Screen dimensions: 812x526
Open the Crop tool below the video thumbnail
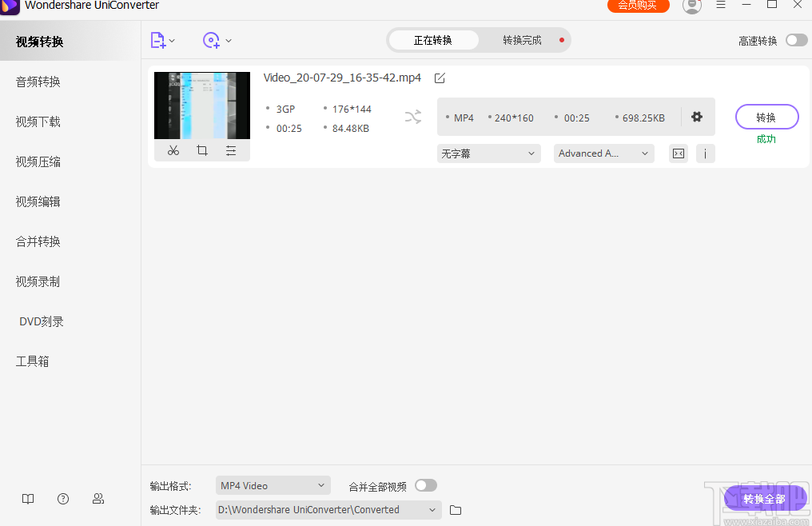(x=202, y=150)
